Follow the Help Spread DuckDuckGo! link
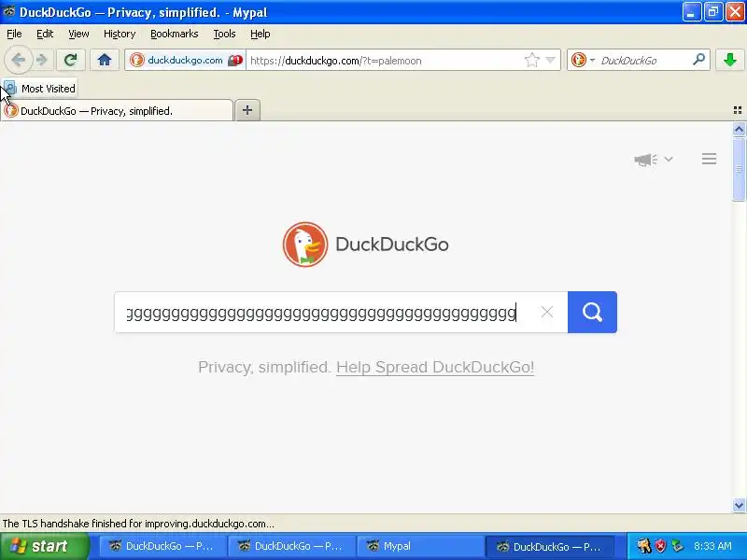This screenshot has height=560, width=747. 435,367
